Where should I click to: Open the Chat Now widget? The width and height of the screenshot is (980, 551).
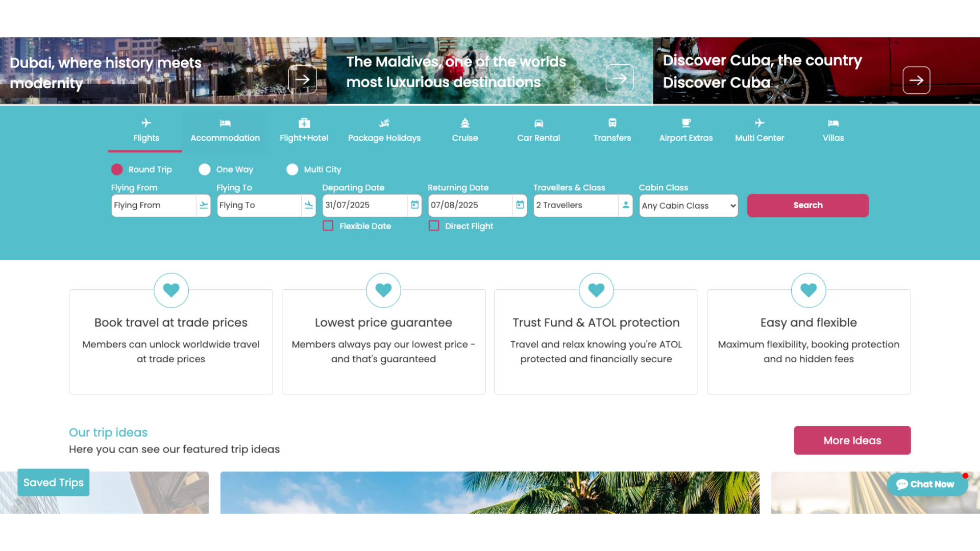point(926,484)
